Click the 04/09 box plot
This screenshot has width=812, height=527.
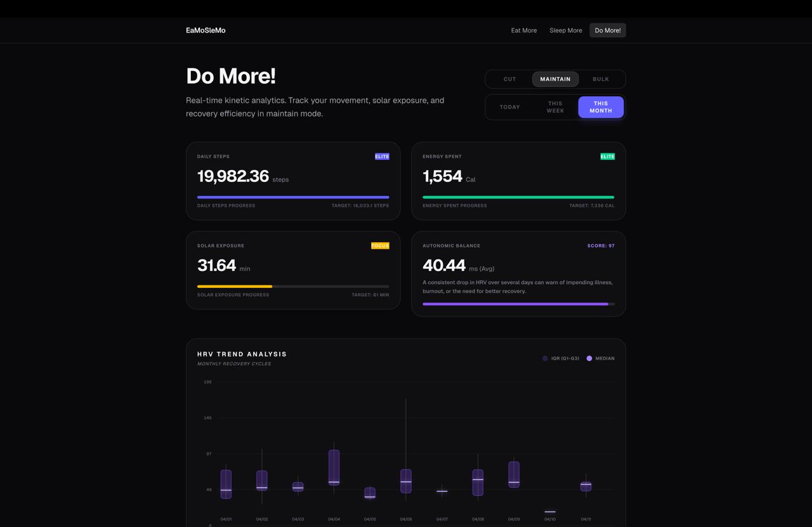click(514, 474)
